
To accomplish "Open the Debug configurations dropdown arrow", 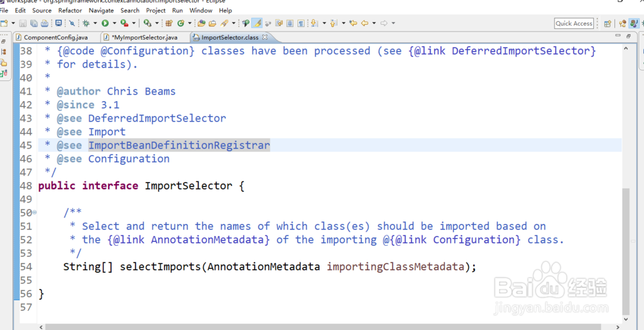I will tap(95, 23).
